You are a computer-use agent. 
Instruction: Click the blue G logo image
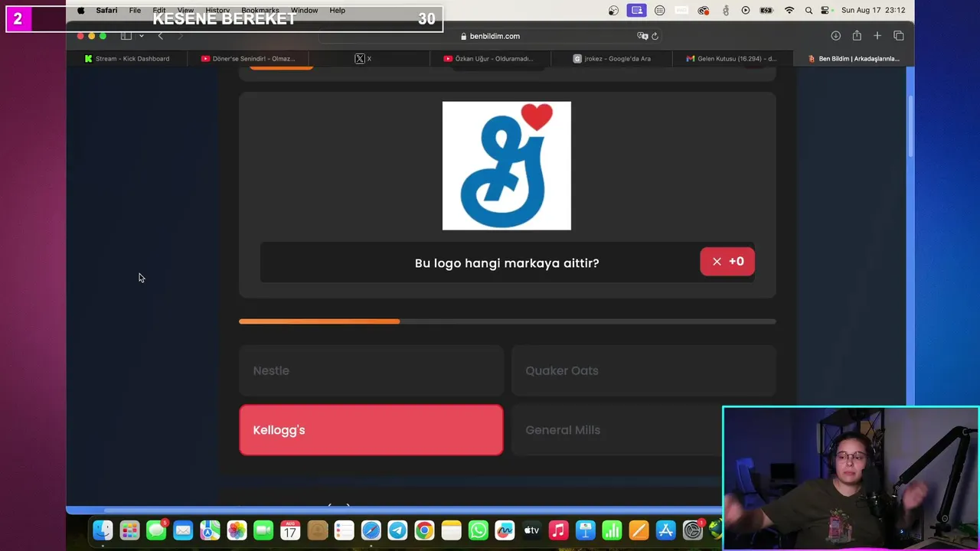(507, 165)
